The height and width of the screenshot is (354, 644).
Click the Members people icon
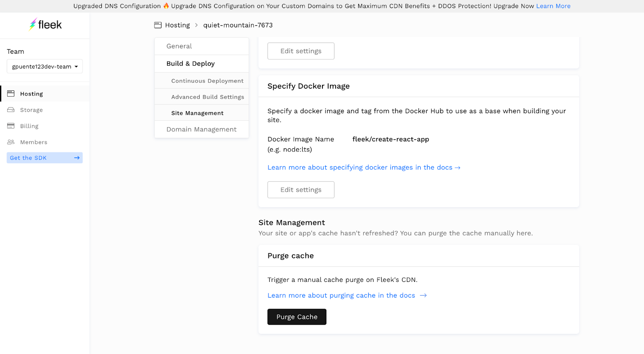[11, 142]
